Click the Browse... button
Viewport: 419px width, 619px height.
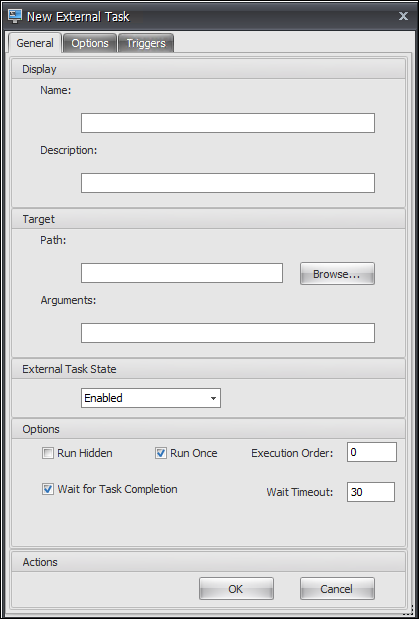pos(337,274)
